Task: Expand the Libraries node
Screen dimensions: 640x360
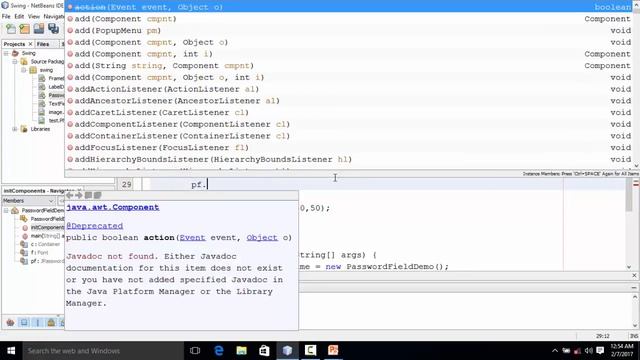Action: pyautogui.click(x=15, y=129)
